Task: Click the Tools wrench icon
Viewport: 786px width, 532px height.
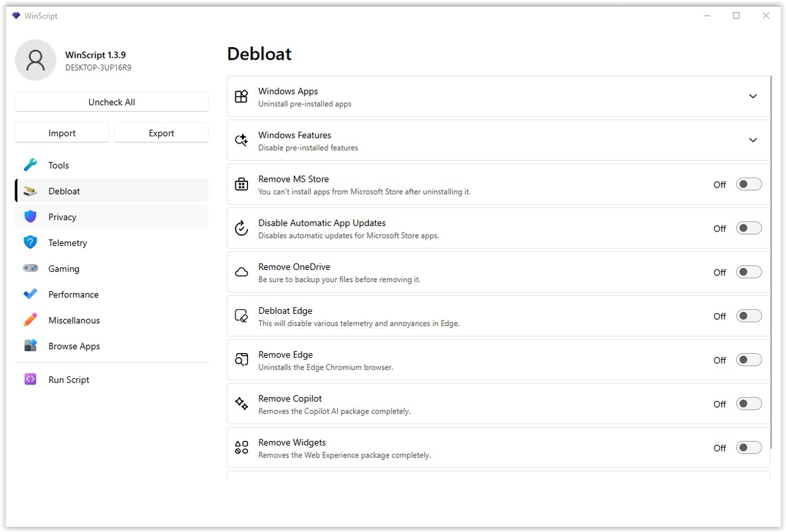Action: pyautogui.click(x=30, y=165)
